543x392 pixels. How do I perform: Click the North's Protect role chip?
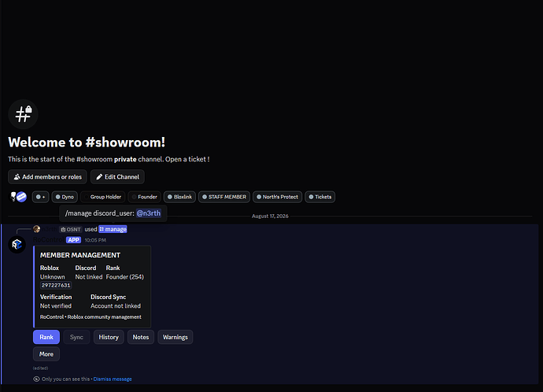pos(277,197)
